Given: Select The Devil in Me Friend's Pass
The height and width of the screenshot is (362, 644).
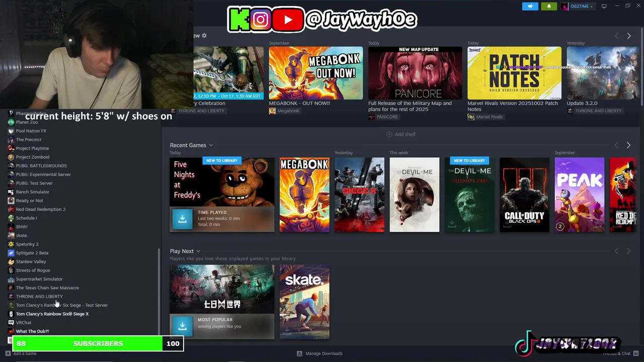Looking at the screenshot, I should pos(469,195).
